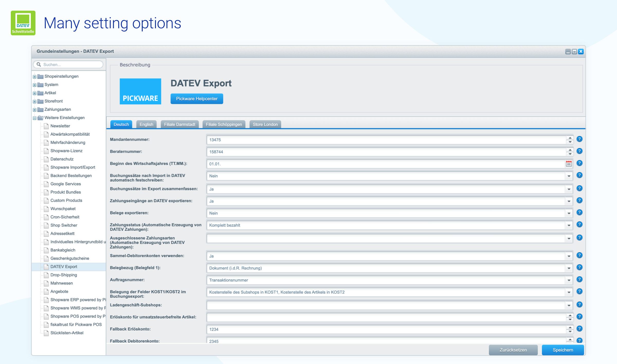The height and width of the screenshot is (364, 617).
Task: Click help icon for Fallback Erlöskonto
Action: tap(579, 329)
